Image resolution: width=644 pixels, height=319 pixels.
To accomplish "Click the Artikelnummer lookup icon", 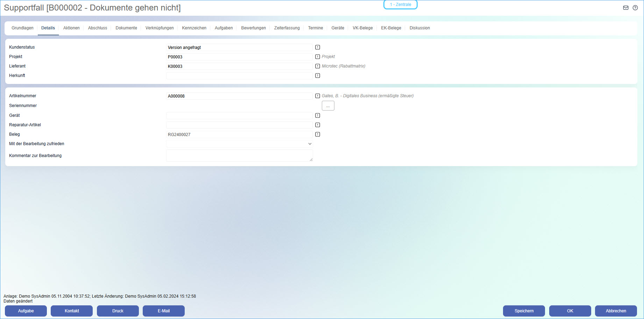I will 318,96.
